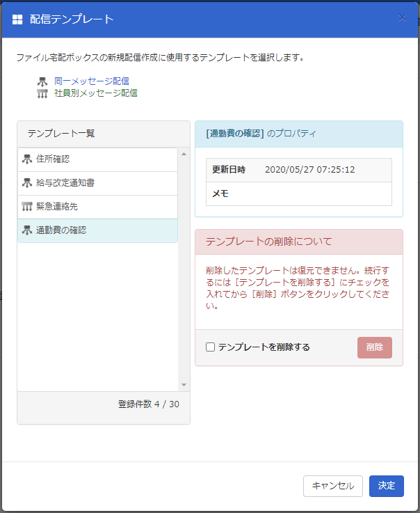Click the 配信テンプレート grid icon in header
The width and height of the screenshot is (420, 513).
[17, 19]
